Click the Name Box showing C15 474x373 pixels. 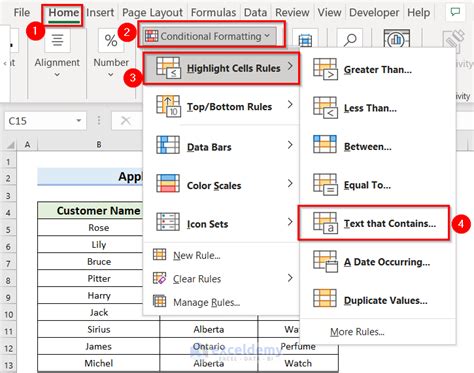[39, 121]
